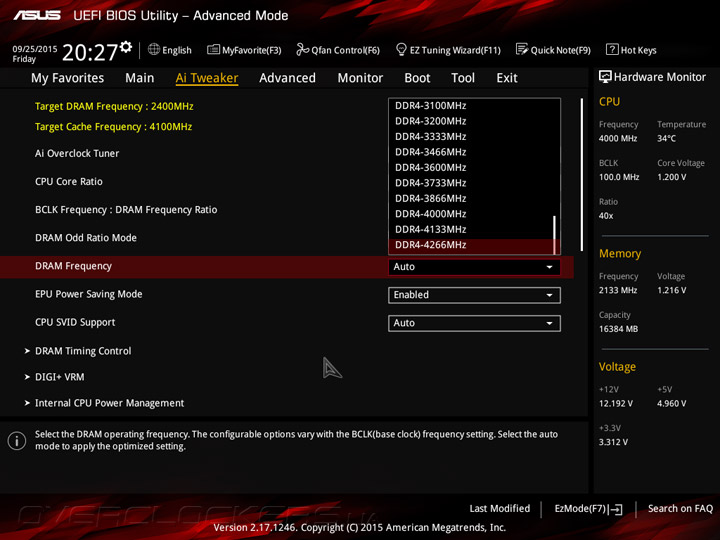Select the CPU SVID Support label
720x540 pixels.
pos(75,322)
